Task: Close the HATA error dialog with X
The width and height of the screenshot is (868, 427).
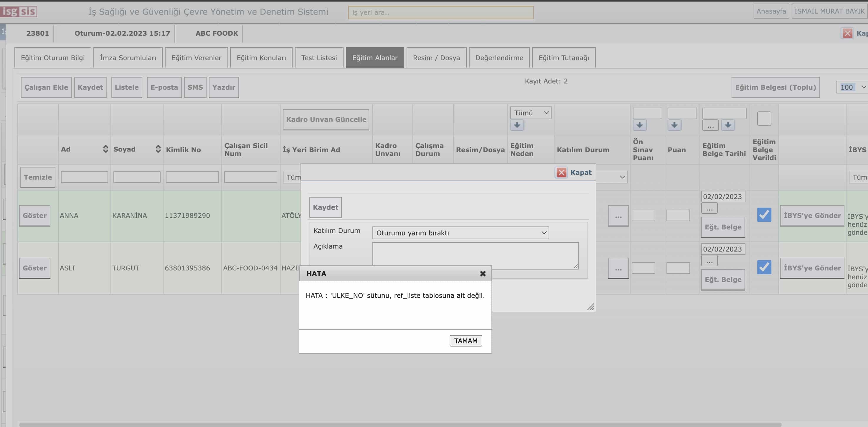Action: [483, 274]
